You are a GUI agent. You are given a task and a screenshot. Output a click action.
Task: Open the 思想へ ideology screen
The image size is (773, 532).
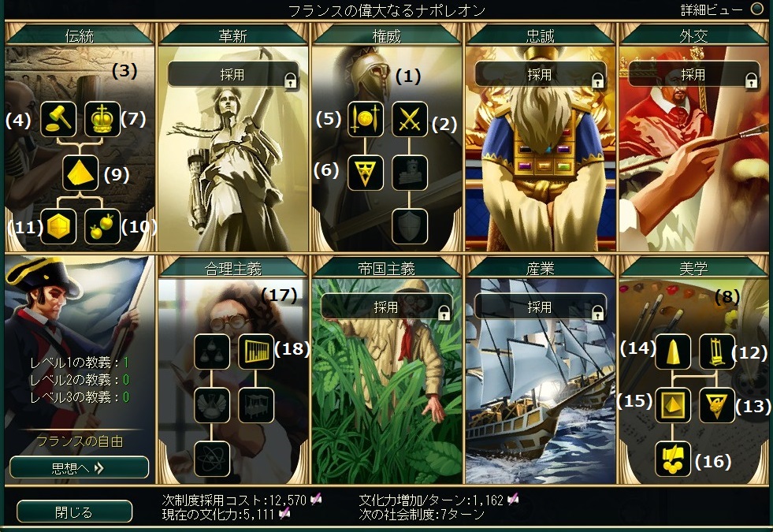click(x=79, y=467)
